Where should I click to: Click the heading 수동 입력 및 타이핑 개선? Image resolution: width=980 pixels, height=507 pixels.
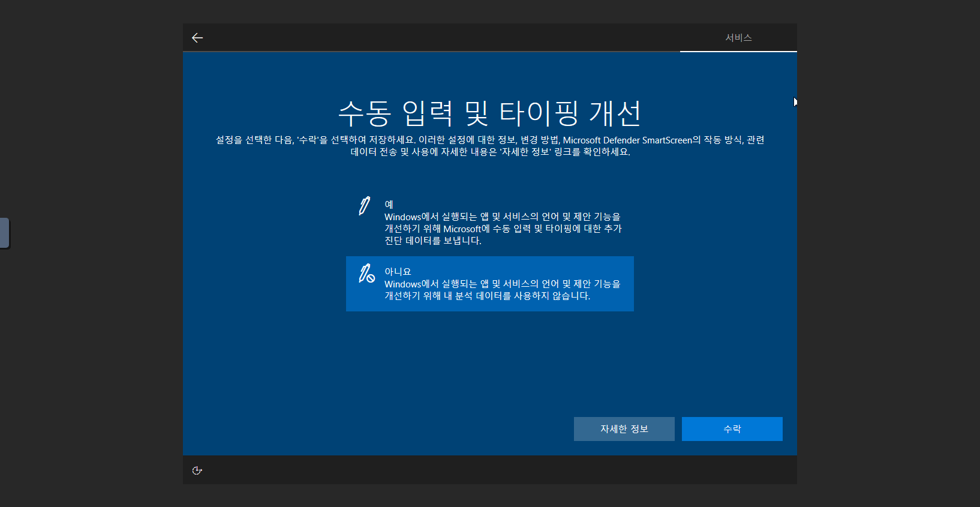(490, 113)
